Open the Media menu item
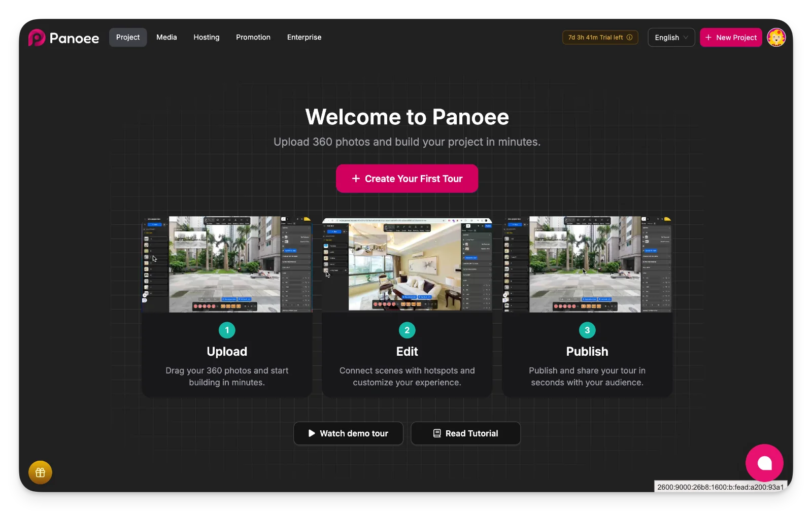This screenshot has height=511, width=812. click(x=166, y=38)
